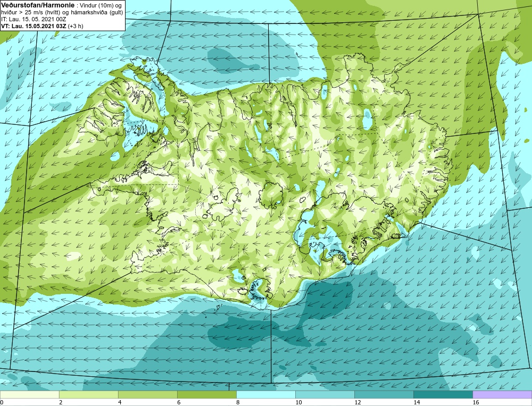Click the teal 12–14 m/s legend swatch
Screen dimensions: 532x406
[384, 395]
